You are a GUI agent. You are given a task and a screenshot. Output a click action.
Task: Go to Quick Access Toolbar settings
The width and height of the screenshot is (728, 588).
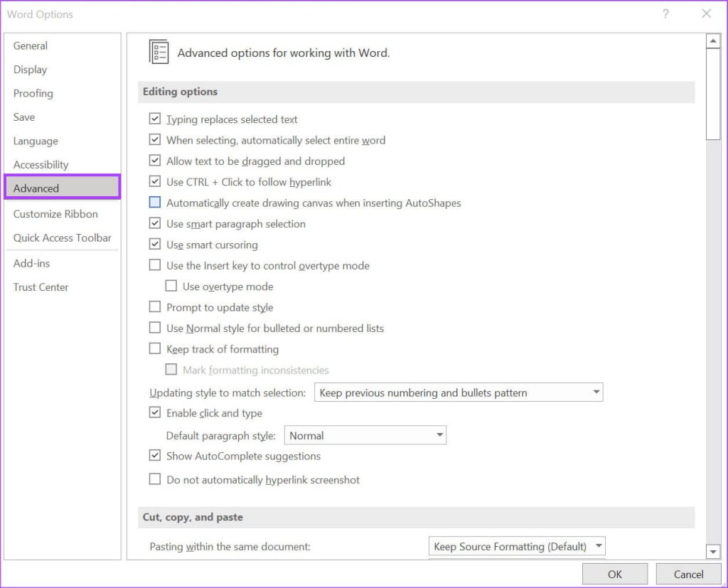pyautogui.click(x=62, y=237)
